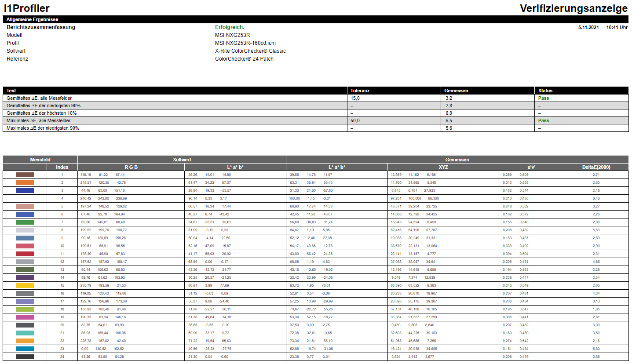
Task: Pick the magenta swatch for index 19
Action: click(25, 317)
